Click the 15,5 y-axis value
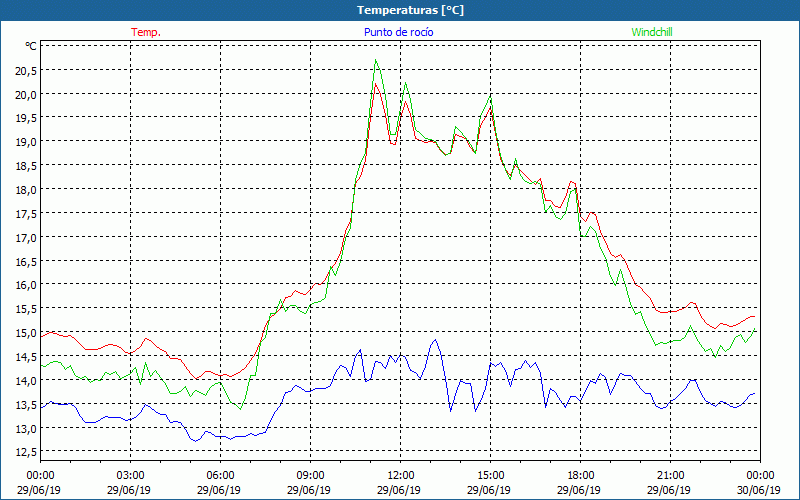The image size is (800, 500). click(x=27, y=309)
